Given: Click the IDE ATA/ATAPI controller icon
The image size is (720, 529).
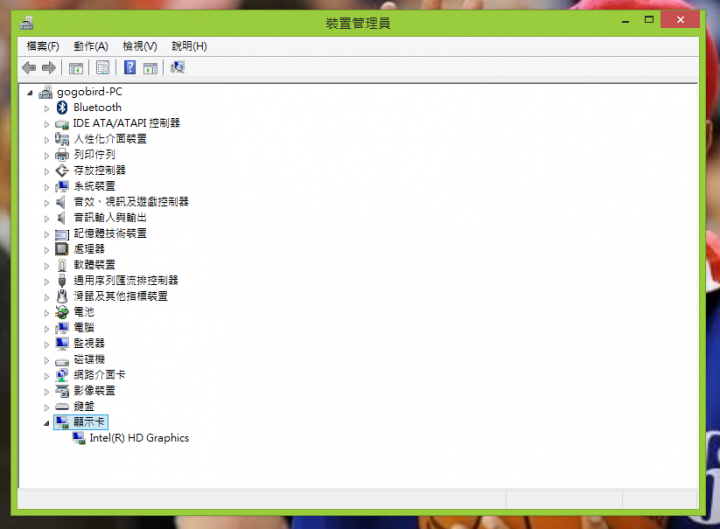Looking at the screenshot, I should pos(62,124).
